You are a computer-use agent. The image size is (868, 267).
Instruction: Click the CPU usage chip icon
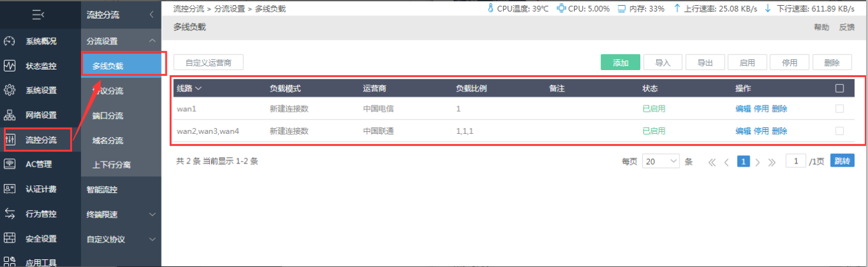click(561, 8)
